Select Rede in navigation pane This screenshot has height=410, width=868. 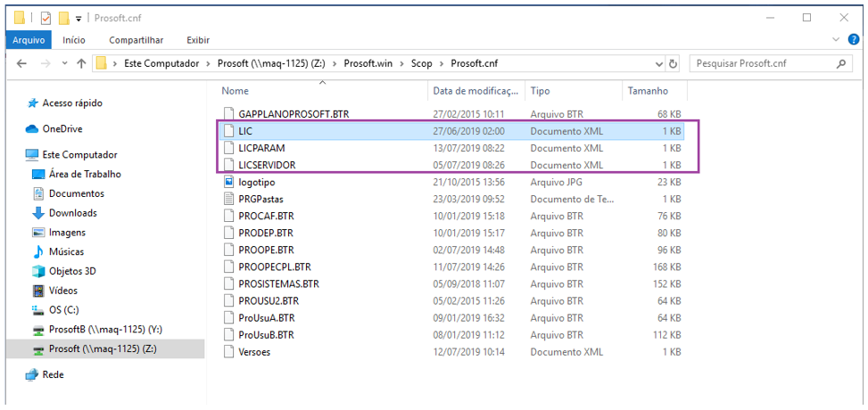click(53, 374)
